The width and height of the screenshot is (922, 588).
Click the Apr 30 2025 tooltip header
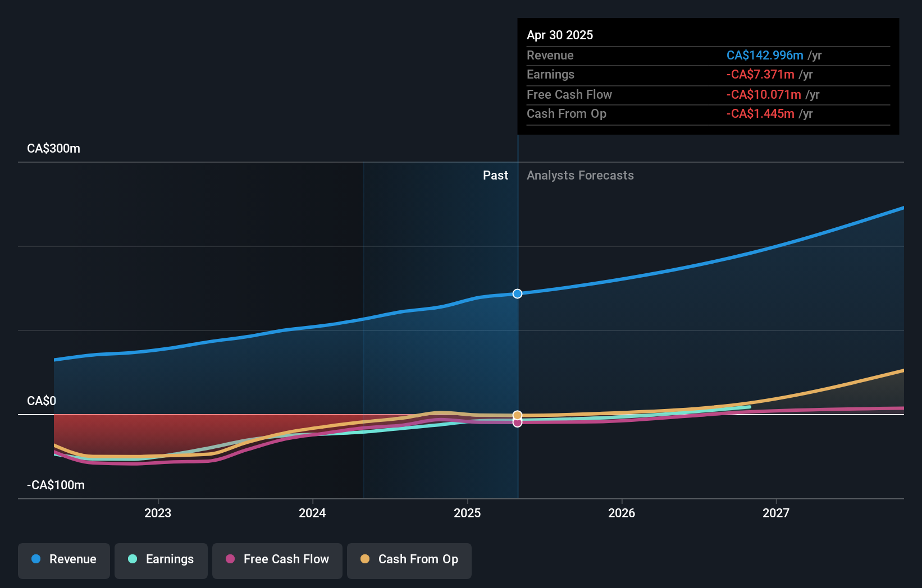(560, 35)
